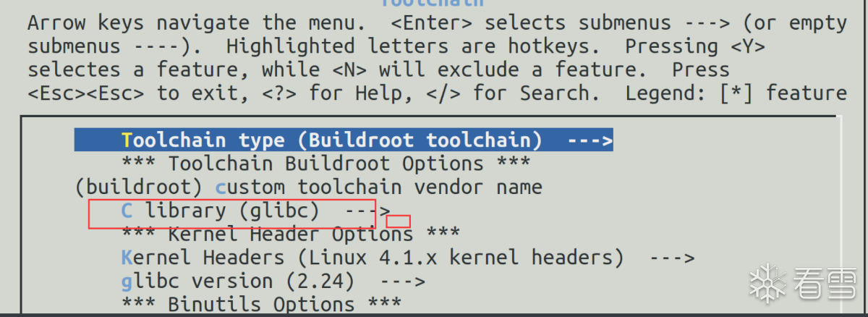The height and width of the screenshot is (317, 868).
Task: Expand the arrow after Kernel Headers entry
Action: (x=671, y=258)
